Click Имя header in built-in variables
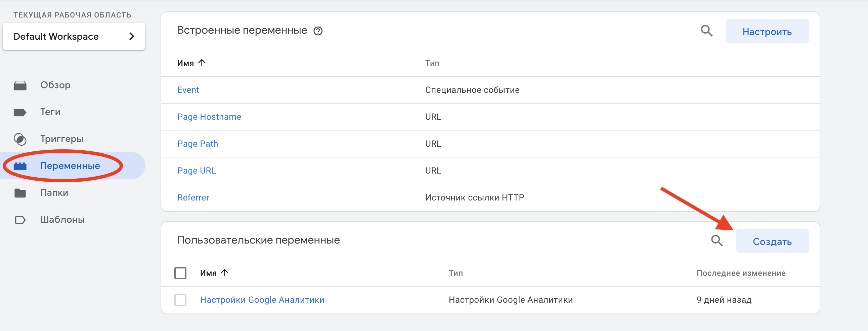The image size is (868, 331). tap(185, 63)
